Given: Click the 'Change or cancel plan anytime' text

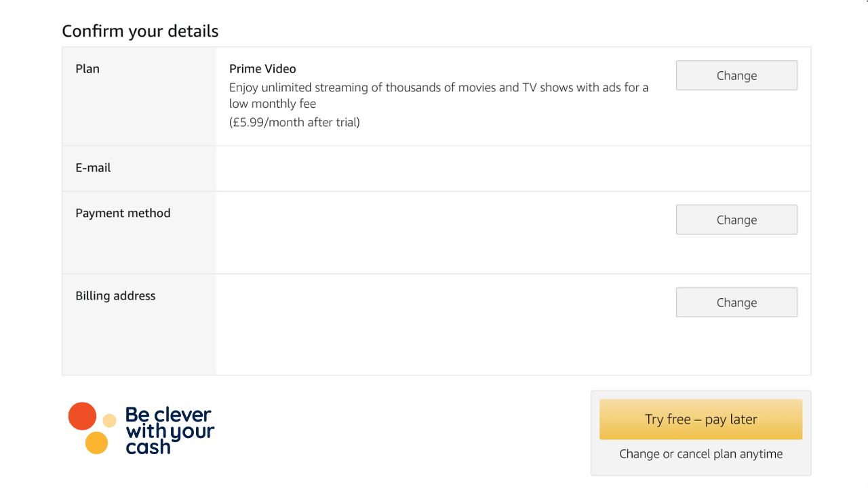Looking at the screenshot, I should tap(701, 454).
